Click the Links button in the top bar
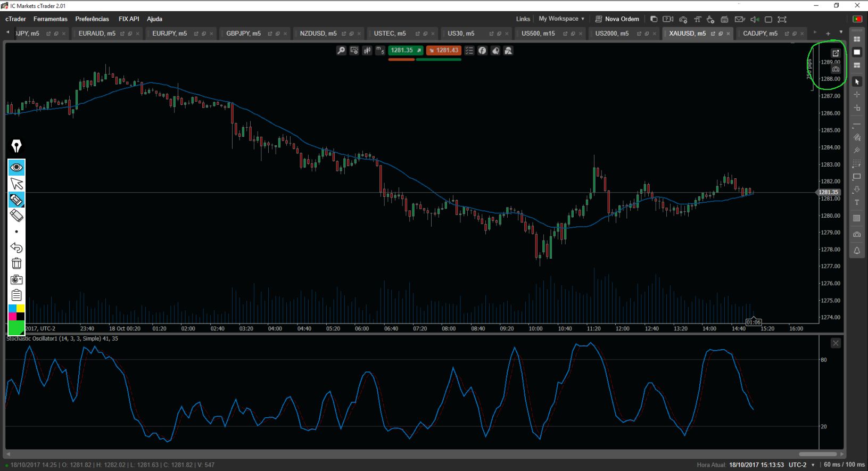This screenshot has height=471, width=868. (523, 19)
